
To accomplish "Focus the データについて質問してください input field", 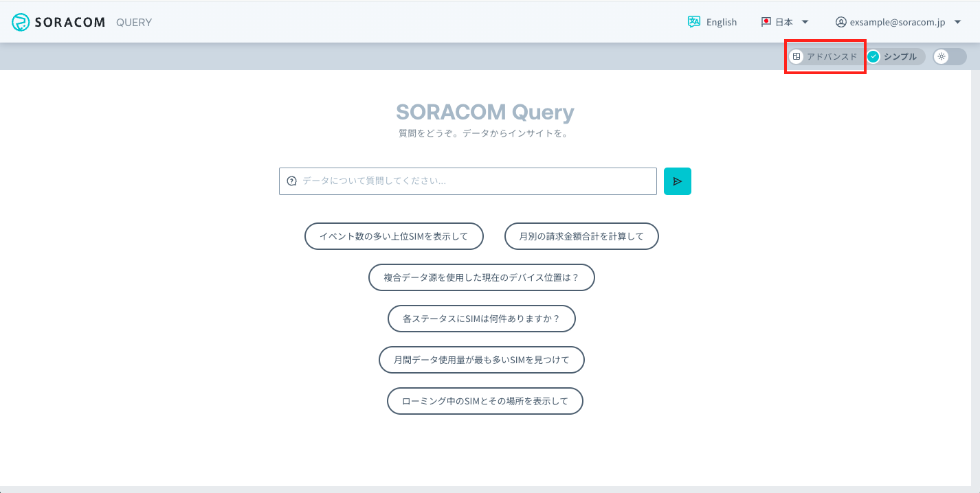I will (x=468, y=181).
